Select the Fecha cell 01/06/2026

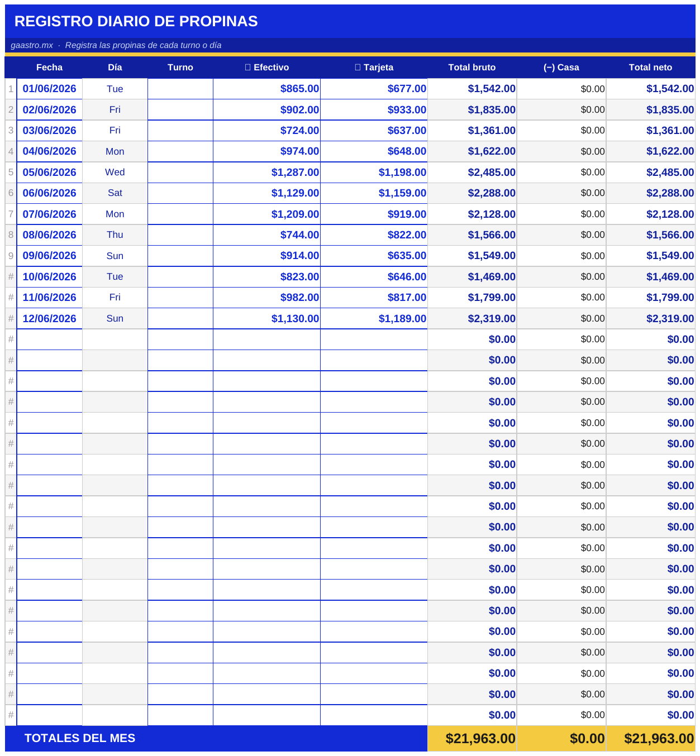click(50, 89)
